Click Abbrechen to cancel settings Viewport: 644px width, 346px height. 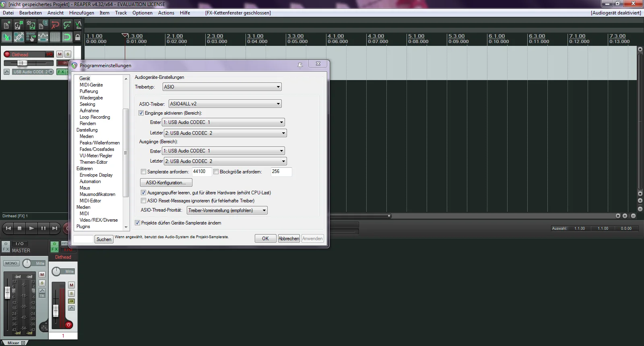click(289, 239)
